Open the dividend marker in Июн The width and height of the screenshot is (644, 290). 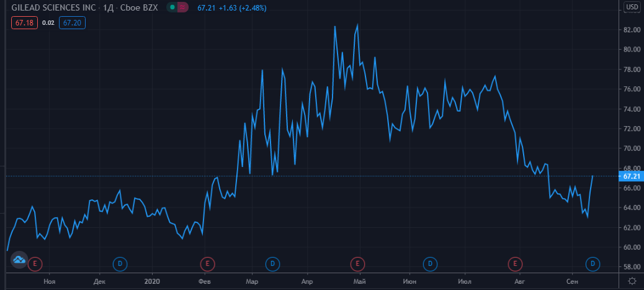430,263
